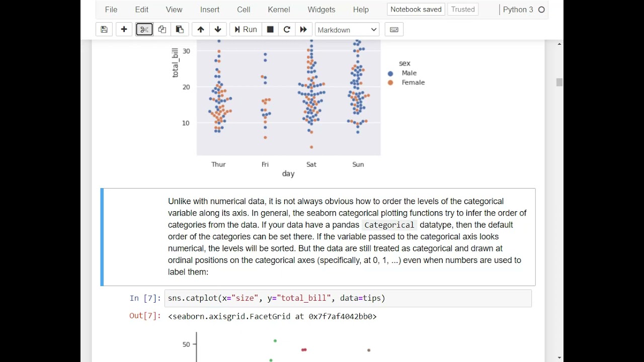Click the vertical scrollbar thumb

559,82
